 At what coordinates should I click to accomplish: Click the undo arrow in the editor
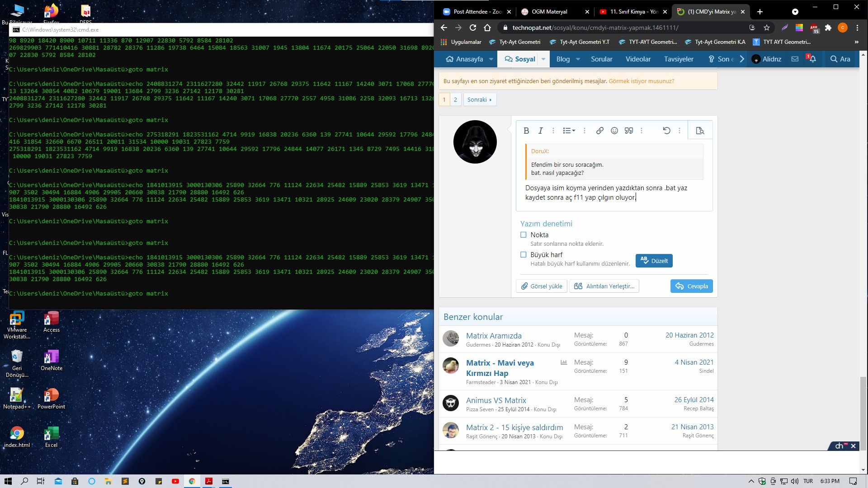(x=666, y=131)
